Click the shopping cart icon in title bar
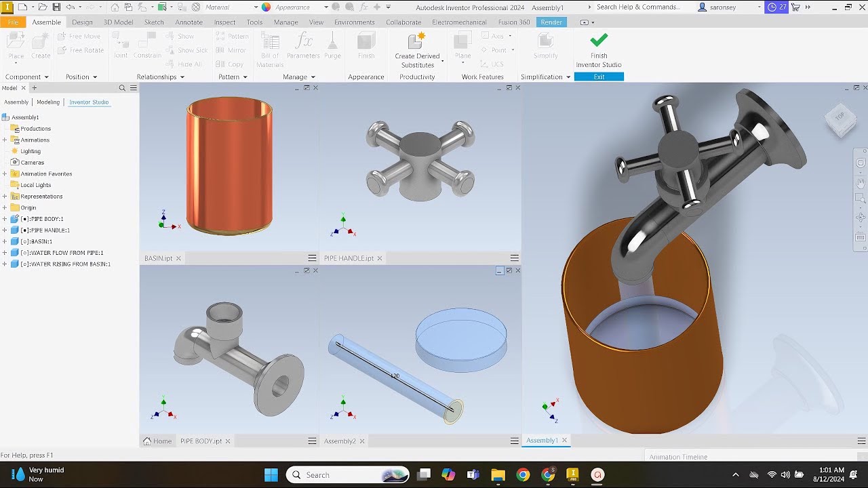Image resolution: width=868 pixels, height=488 pixels. tap(795, 7)
